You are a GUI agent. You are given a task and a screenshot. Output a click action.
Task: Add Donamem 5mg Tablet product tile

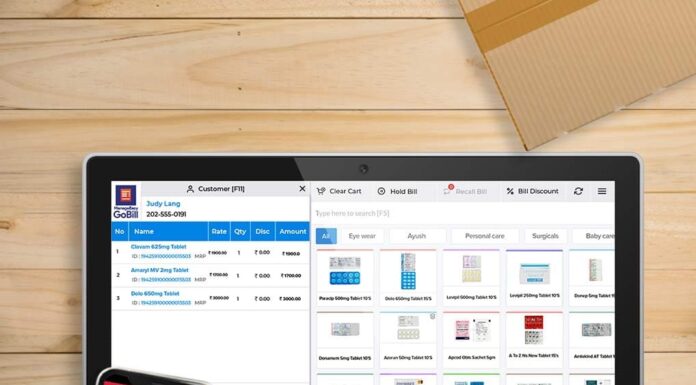click(345, 340)
